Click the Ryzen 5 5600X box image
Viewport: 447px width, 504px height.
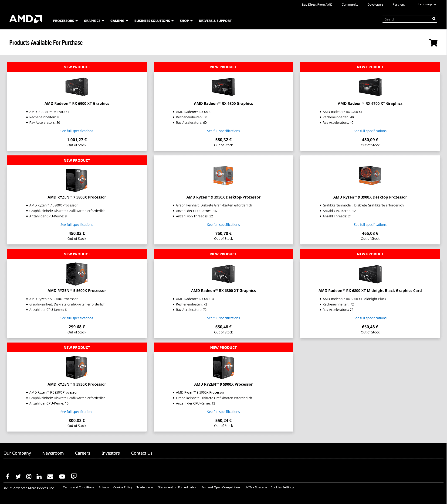(x=77, y=274)
